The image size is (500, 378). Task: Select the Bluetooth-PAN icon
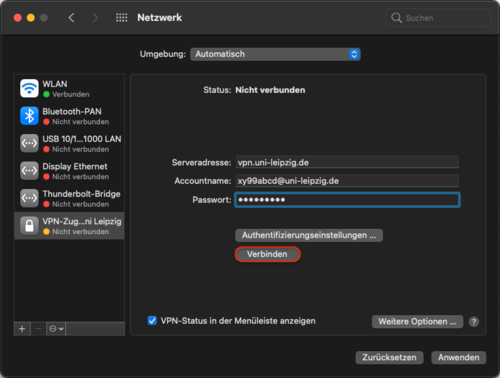click(x=29, y=116)
